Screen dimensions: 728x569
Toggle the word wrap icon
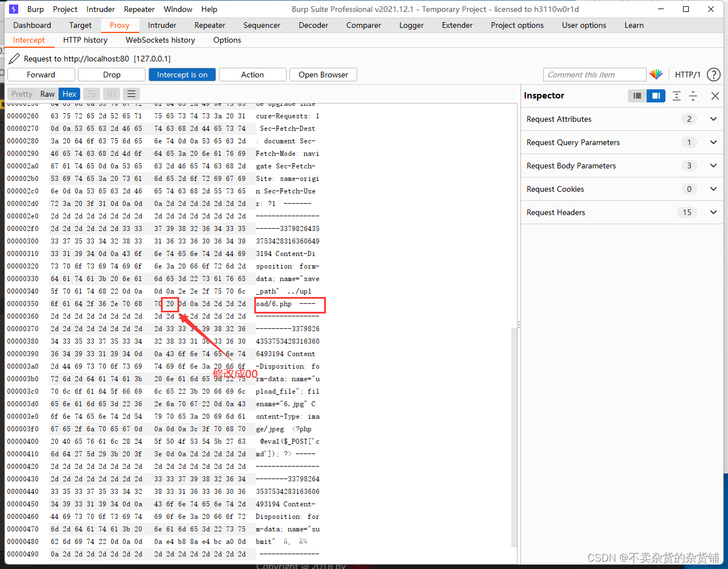(90, 94)
